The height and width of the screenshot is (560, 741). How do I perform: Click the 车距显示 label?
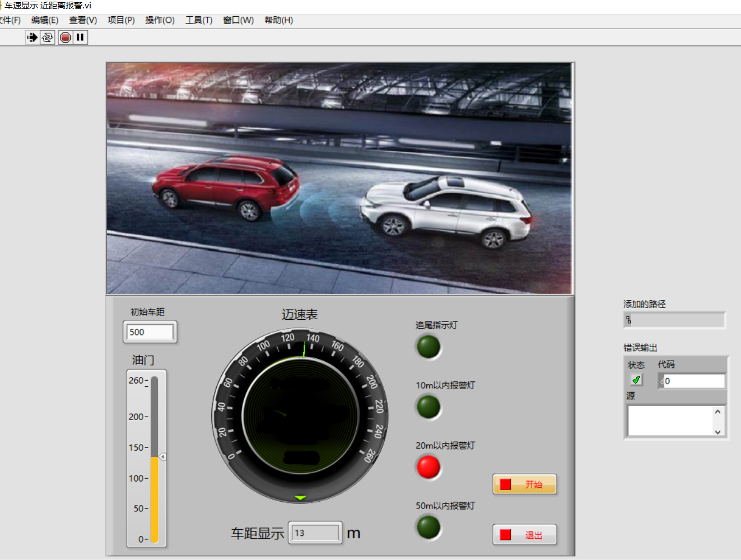pyautogui.click(x=258, y=533)
